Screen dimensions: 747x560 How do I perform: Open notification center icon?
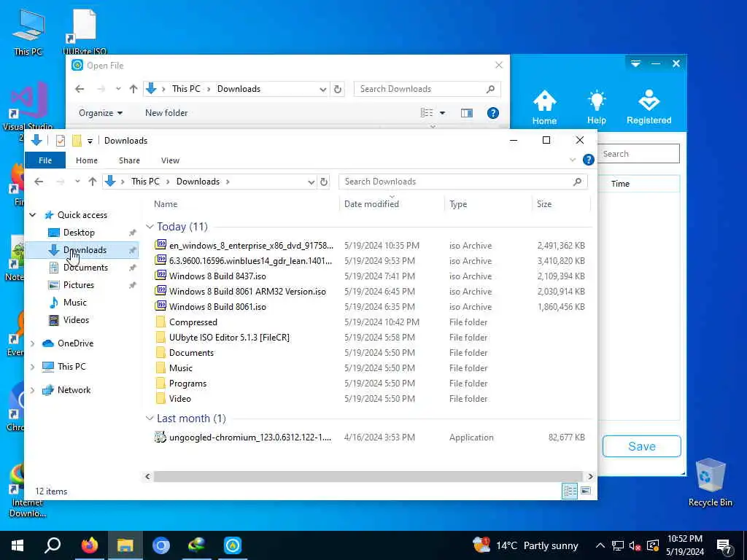(x=724, y=545)
